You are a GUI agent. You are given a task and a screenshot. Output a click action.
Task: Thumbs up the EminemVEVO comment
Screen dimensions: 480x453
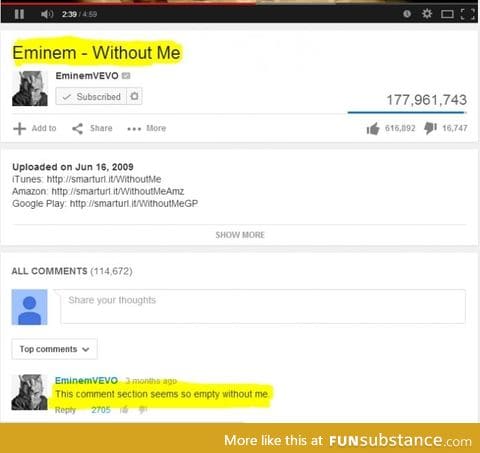[124, 410]
